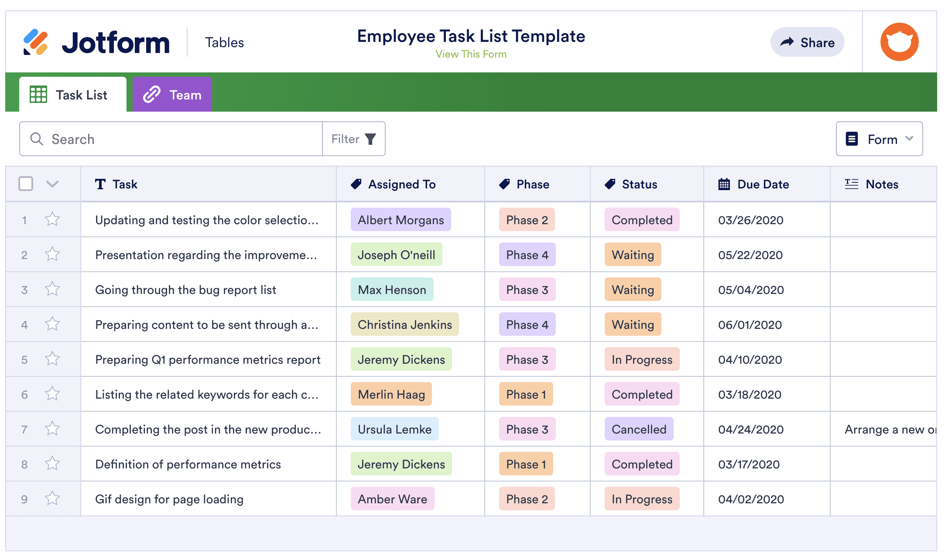Click the Filter funnel icon
Viewport: 945px width, 560px height.
click(x=371, y=139)
